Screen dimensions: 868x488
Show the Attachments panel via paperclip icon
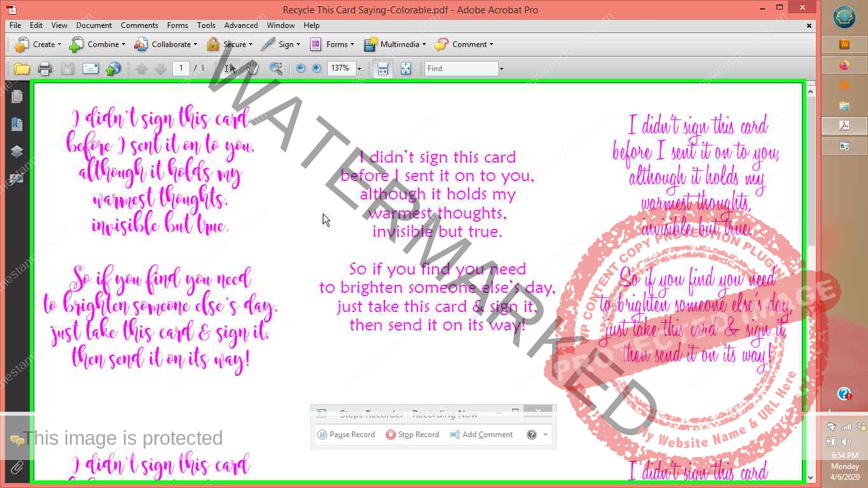[x=17, y=467]
